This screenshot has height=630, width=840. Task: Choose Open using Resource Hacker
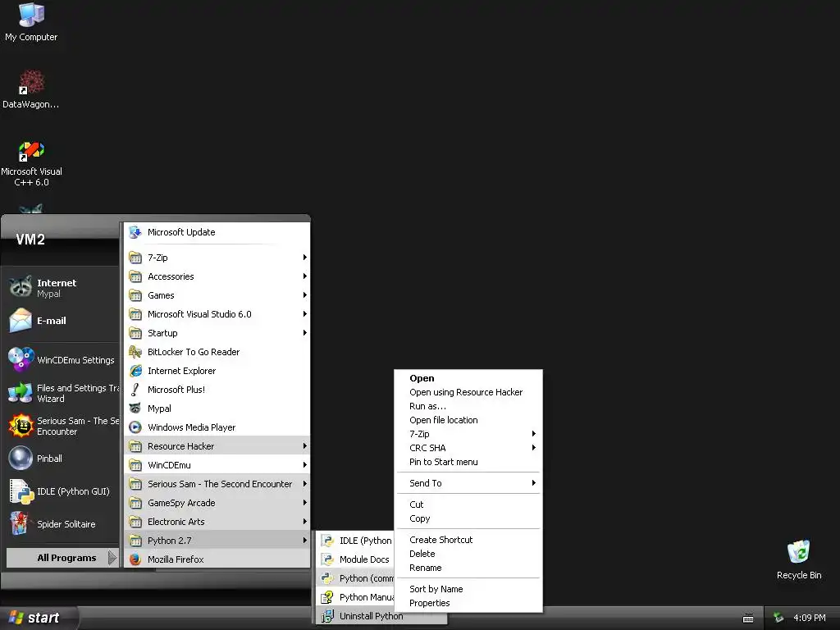point(468,392)
